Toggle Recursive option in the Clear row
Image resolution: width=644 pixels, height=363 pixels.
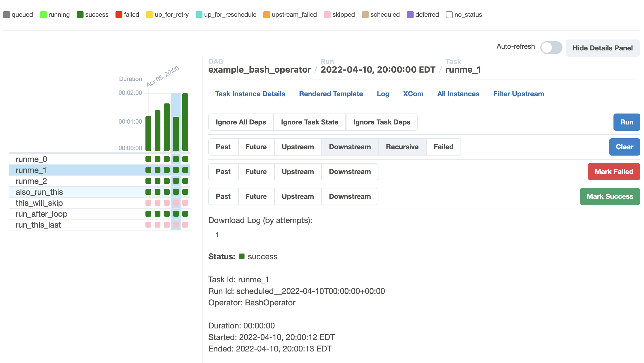pyautogui.click(x=402, y=147)
